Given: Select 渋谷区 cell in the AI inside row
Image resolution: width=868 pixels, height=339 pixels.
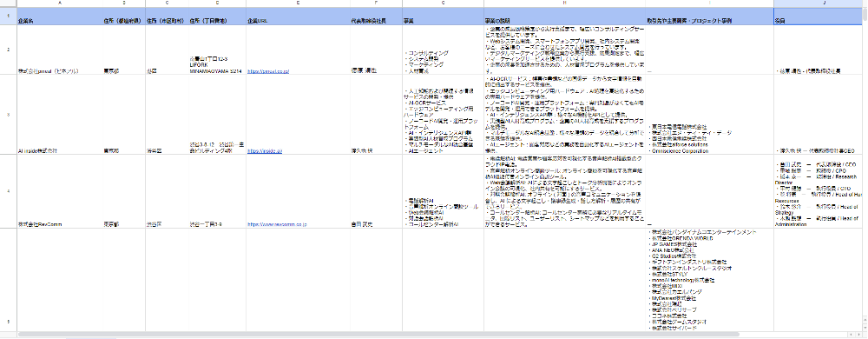Looking at the screenshot, I should pyautogui.click(x=167, y=115).
